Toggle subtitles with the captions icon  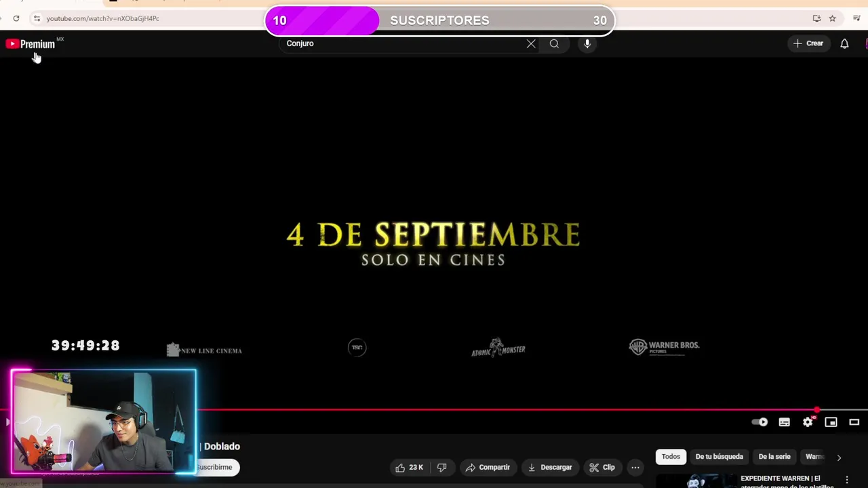coord(785,422)
